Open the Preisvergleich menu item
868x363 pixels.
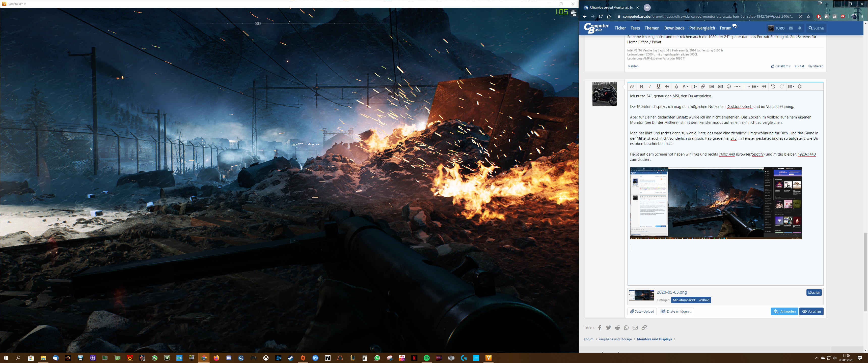pos(702,28)
